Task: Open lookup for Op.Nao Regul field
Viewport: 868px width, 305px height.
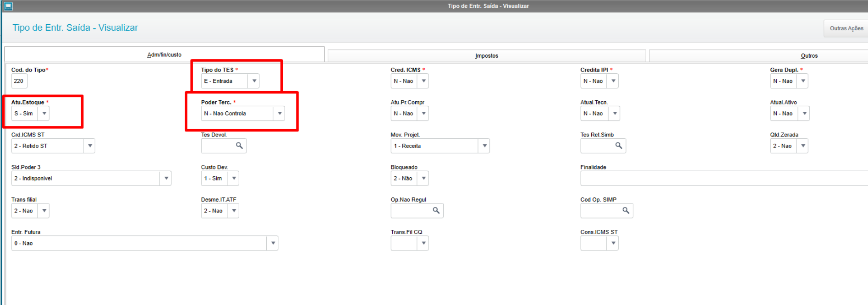Action: [x=436, y=211]
